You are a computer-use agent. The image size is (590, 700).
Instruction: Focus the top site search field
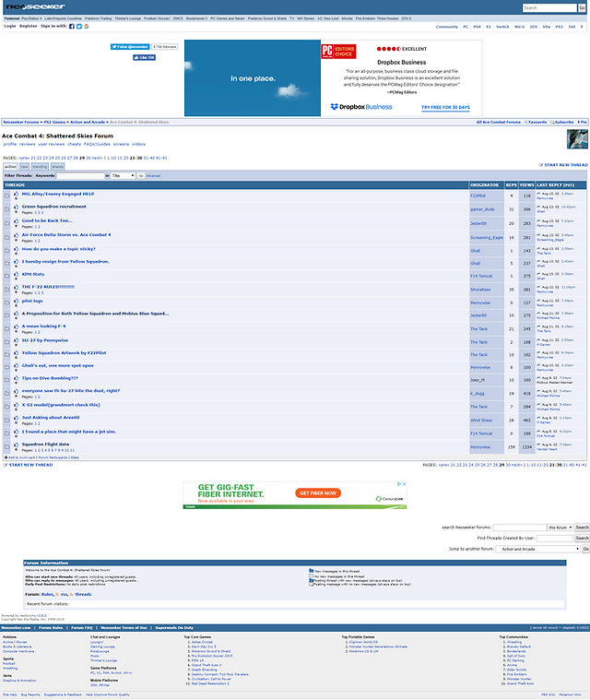[549, 7]
